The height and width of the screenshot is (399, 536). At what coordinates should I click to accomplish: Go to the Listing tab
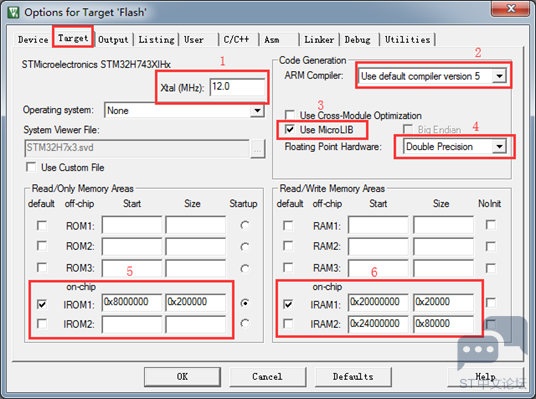[x=156, y=40]
